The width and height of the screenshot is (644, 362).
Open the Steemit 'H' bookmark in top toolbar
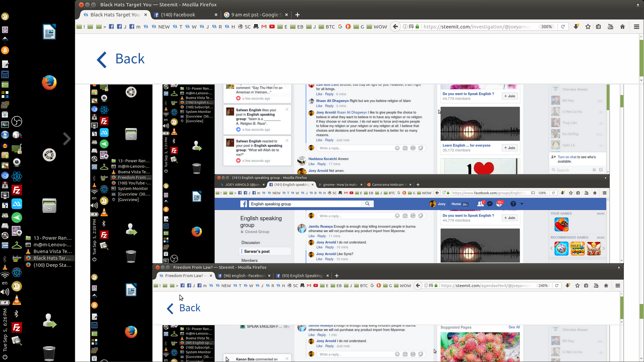coord(230,26)
